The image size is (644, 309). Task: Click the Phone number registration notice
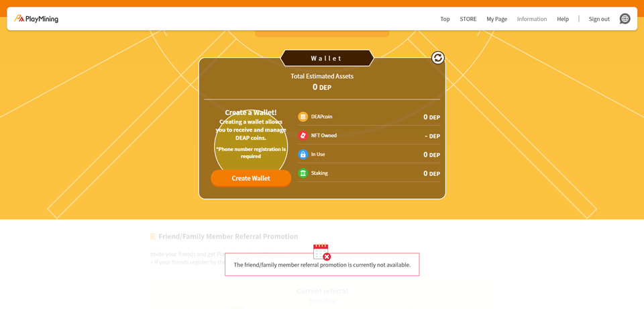pyautogui.click(x=251, y=152)
